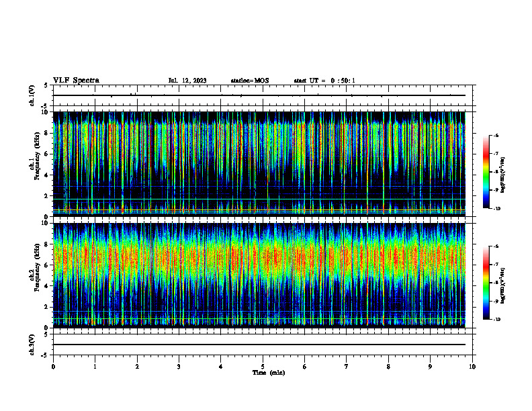Click the 4 kHz tick on ch.2 frequency axis
Screen dimensions: 532x411
pyautogui.click(x=47, y=287)
